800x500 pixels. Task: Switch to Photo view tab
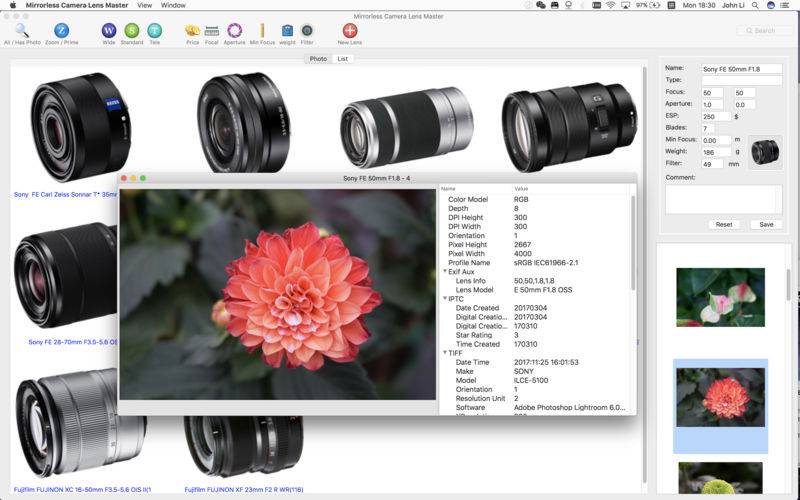pyautogui.click(x=318, y=59)
